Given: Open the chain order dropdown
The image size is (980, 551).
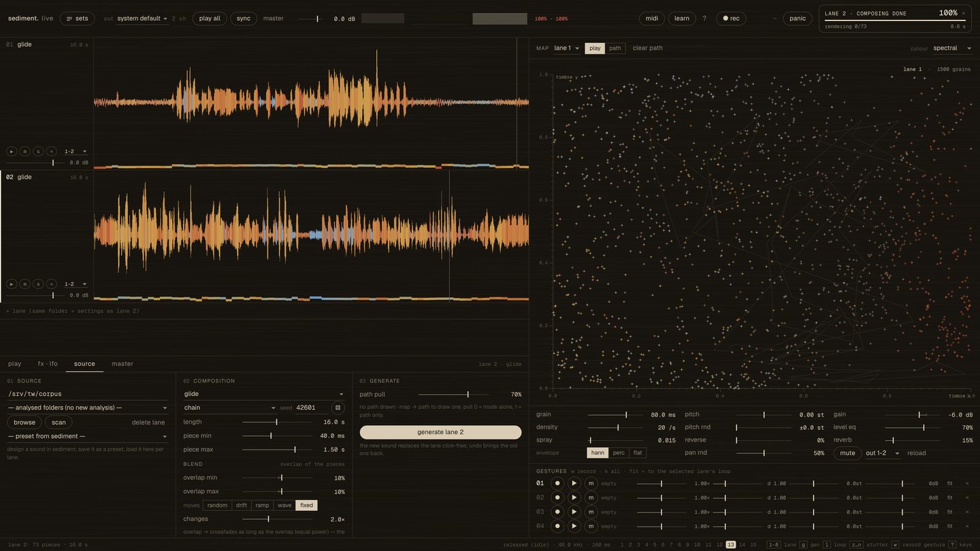Looking at the screenshot, I should click(229, 407).
